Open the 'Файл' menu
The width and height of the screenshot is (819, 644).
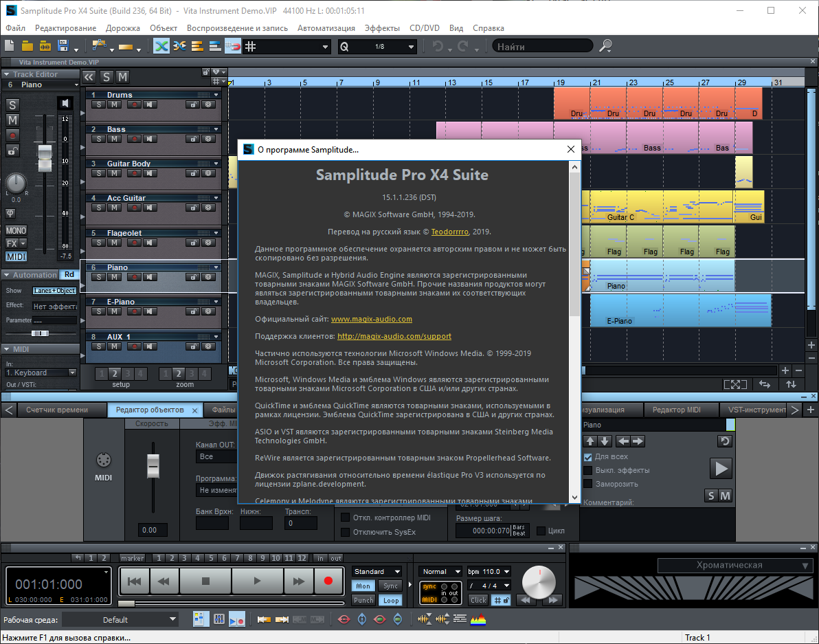click(15, 28)
